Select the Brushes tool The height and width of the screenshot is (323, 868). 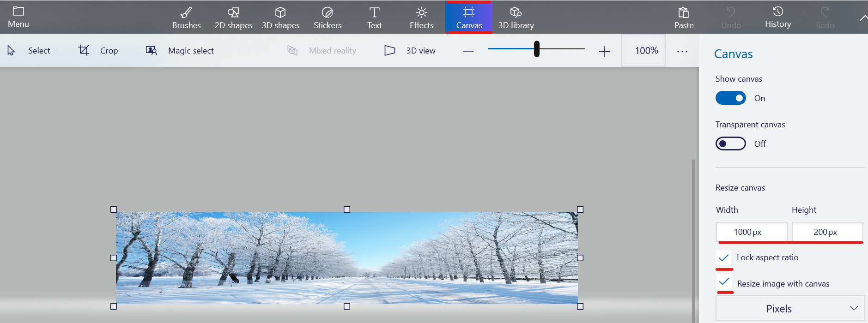(x=186, y=18)
